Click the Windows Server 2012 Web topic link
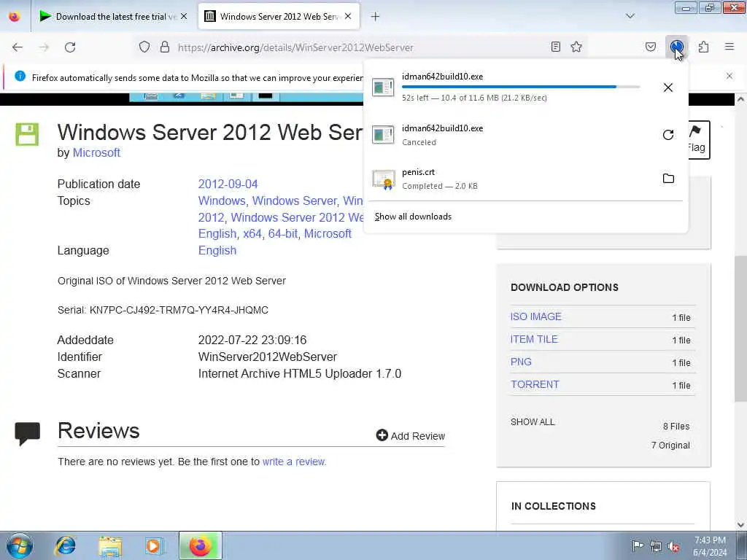This screenshot has height=560, width=747. pyautogui.click(x=298, y=217)
